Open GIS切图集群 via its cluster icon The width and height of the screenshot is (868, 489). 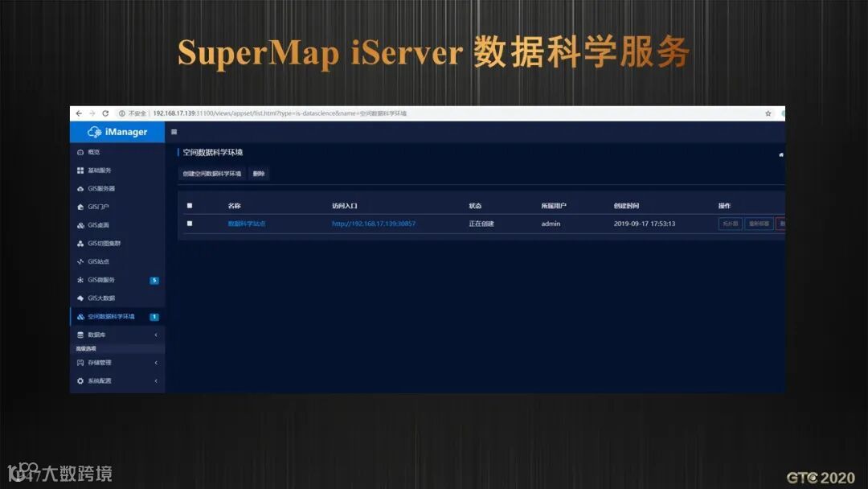80,243
